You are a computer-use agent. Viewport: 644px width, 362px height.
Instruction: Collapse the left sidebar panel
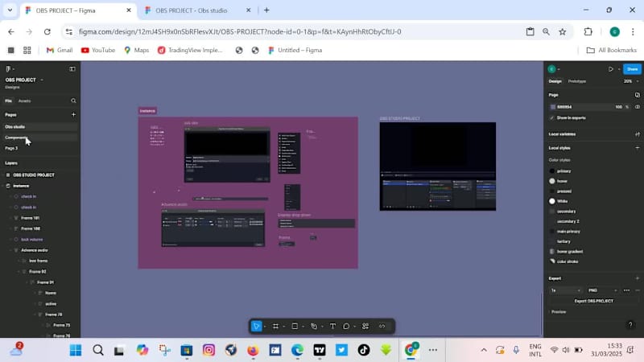pyautogui.click(x=72, y=69)
